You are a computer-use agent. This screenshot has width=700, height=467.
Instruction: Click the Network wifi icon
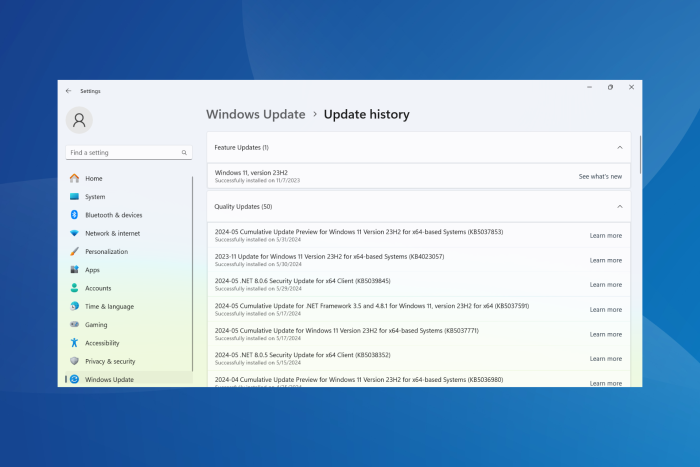74,233
